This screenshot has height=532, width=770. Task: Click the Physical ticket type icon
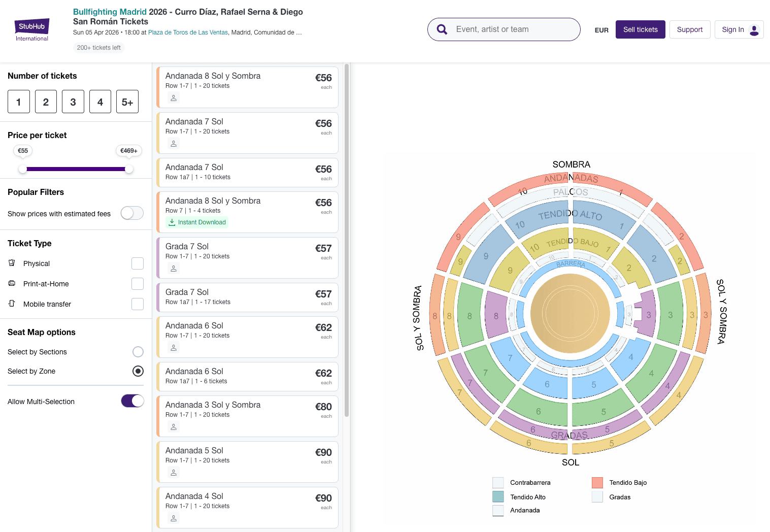pos(12,263)
